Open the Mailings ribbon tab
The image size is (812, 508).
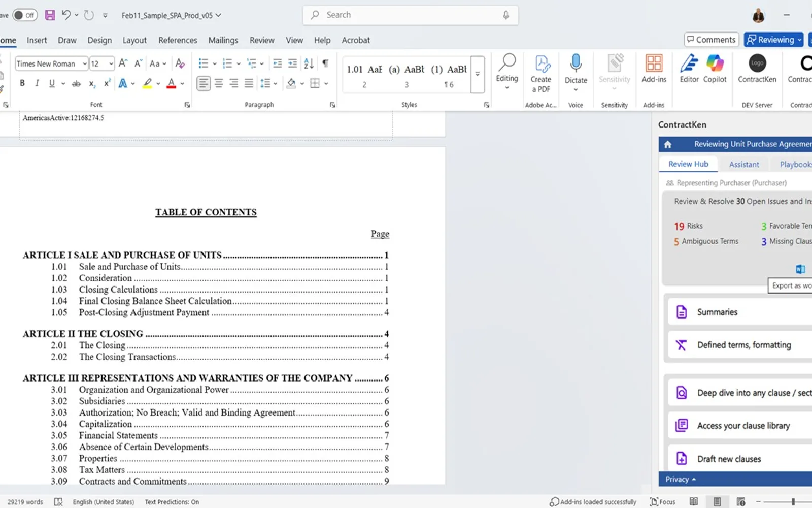pos(223,40)
